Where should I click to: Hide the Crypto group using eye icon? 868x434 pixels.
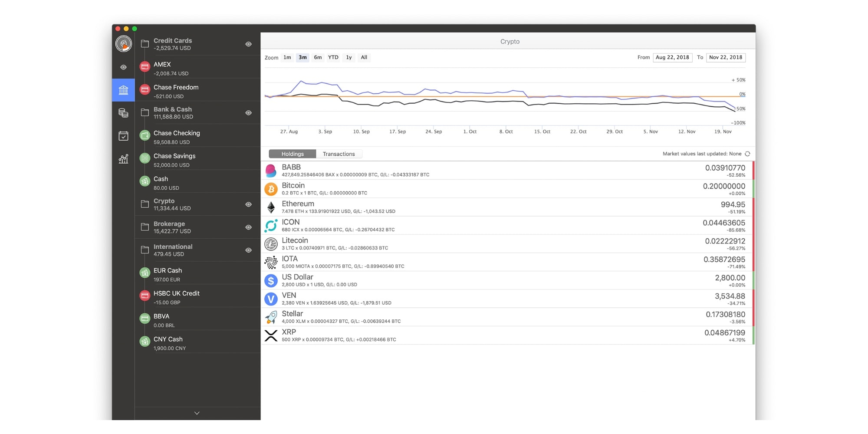(x=248, y=204)
